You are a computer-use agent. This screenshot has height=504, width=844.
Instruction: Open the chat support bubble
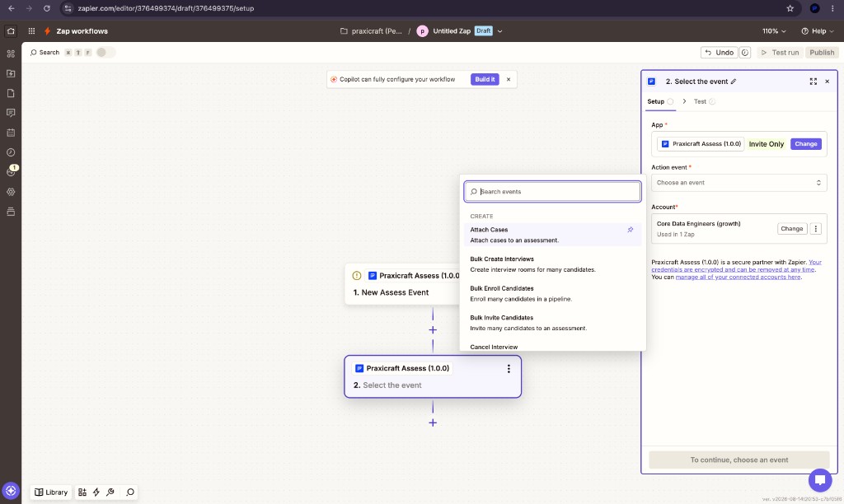coord(820,480)
